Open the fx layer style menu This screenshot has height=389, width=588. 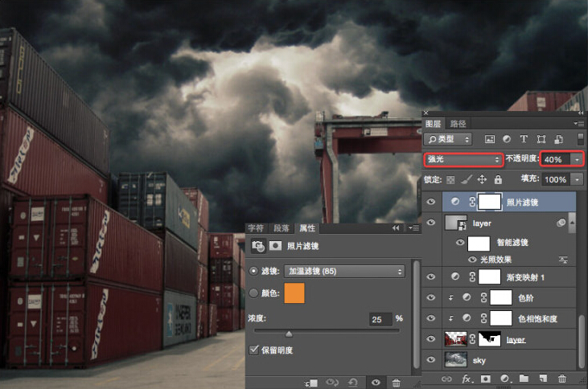pos(466,379)
